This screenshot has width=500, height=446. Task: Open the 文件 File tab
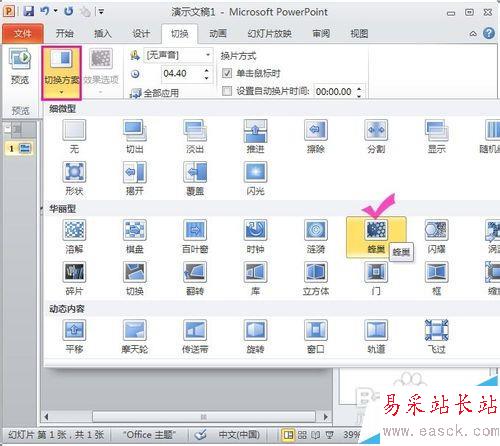click(x=23, y=34)
